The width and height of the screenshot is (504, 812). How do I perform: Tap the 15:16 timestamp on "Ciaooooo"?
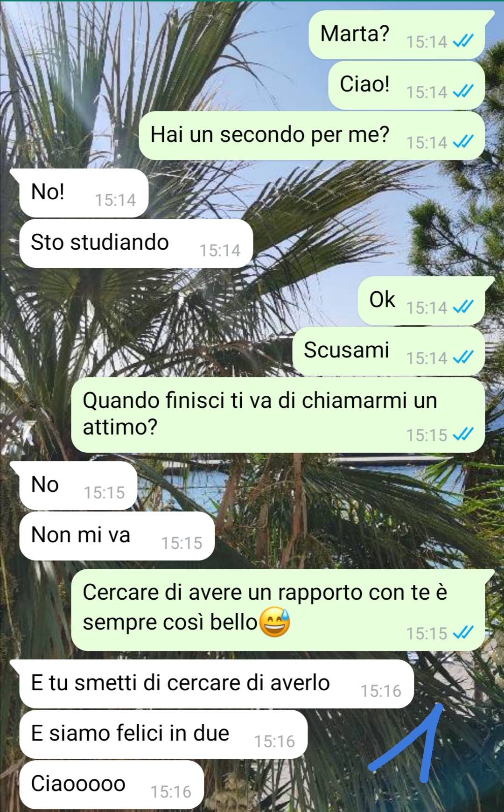[171, 791]
